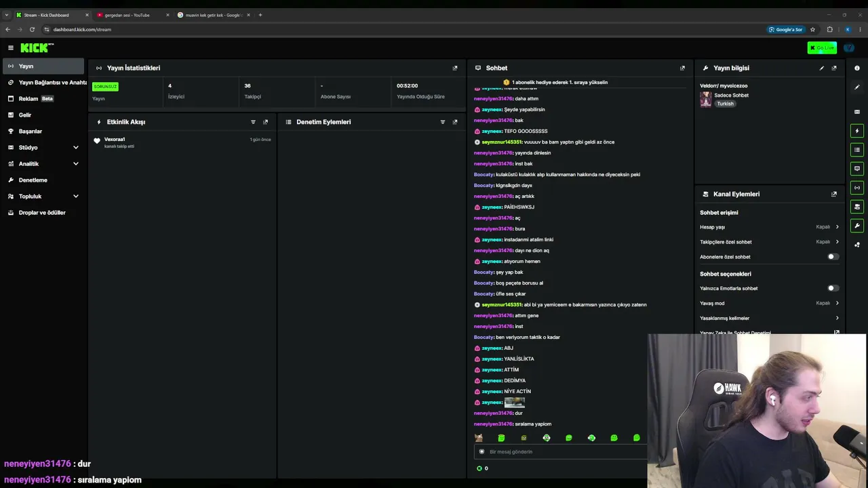Pop out the Yayın bilgisi panel
Viewport: 868px width, 488px height.
[x=834, y=68]
